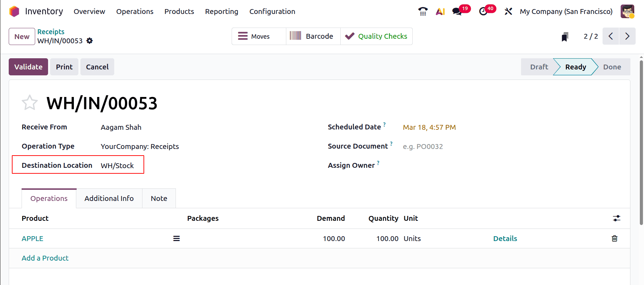Toggle the favorite star for WH/IN/00053
This screenshot has width=644, height=285.
pyautogui.click(x=30, y=103)
